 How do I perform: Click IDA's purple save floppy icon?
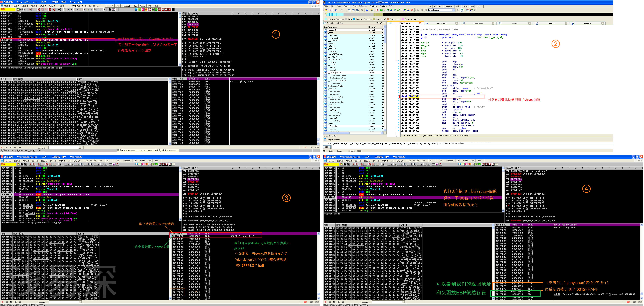click(x=330, y=10)
